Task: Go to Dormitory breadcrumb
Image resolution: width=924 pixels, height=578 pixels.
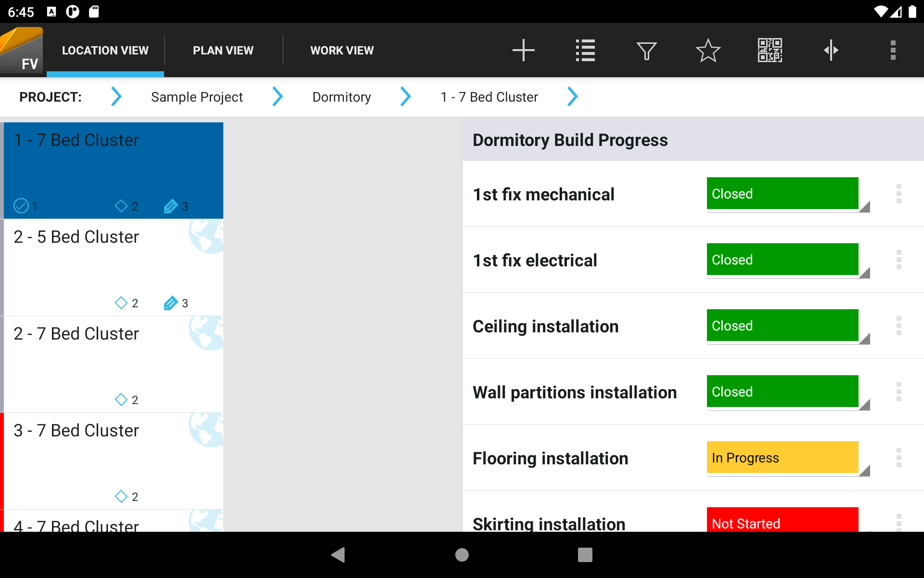Action: [342, 97]
